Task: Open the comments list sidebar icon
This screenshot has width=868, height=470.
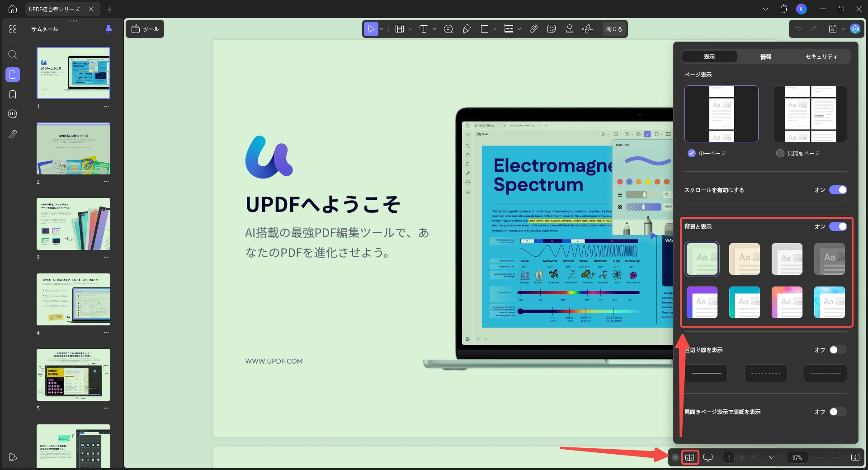Action: click(x=13, y=114)
